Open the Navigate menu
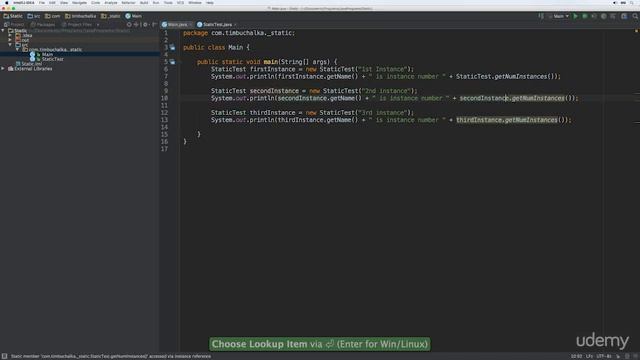This screenshot has width=640, height=360. [80, 3]
